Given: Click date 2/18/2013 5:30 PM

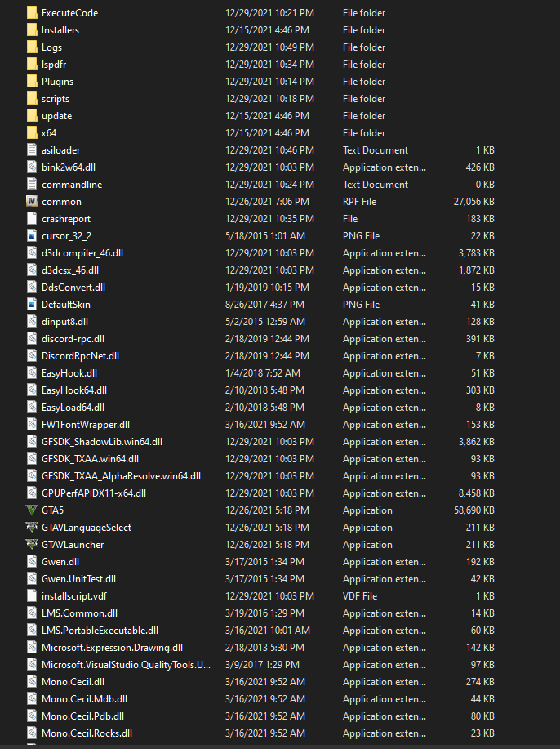Looking at the screenshot, I should click(x=264, y=648).
